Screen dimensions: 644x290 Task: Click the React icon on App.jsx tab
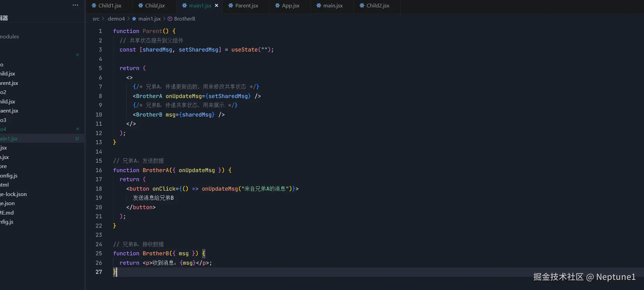pos(277,6)
